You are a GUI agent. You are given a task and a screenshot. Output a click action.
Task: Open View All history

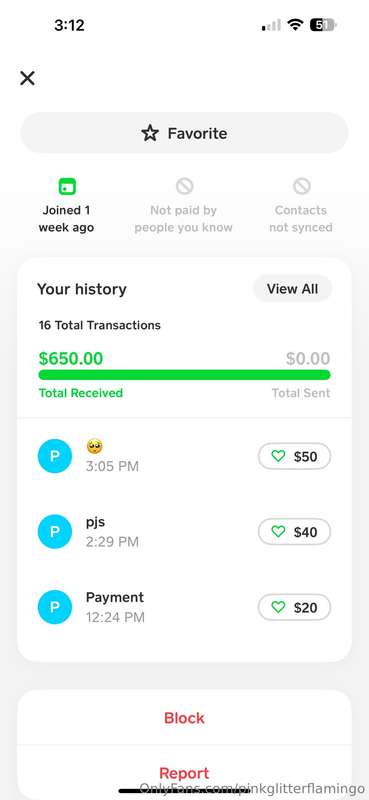(x=292, y=289)
